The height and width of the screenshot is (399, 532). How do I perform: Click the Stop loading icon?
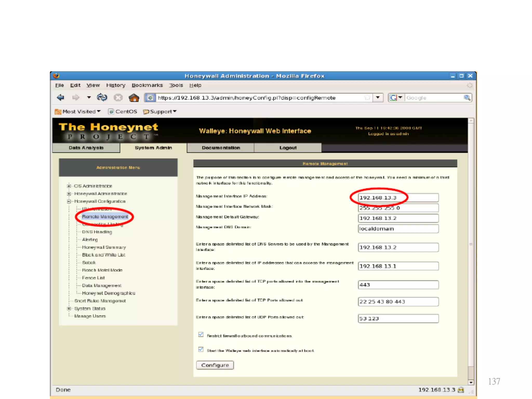(x=118, y=98)
